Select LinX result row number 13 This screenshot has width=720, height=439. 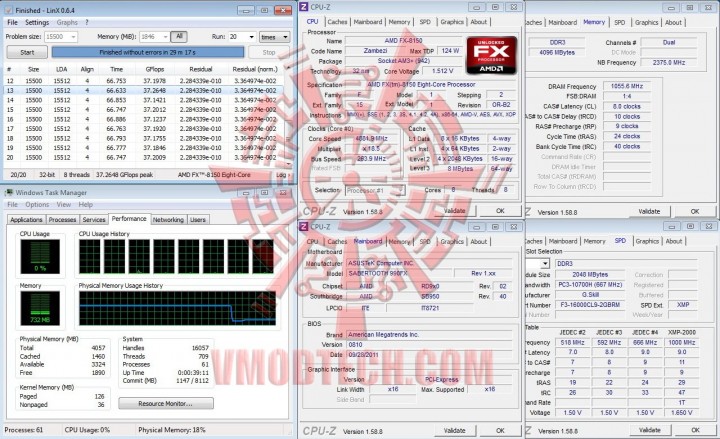pos(144,90)
